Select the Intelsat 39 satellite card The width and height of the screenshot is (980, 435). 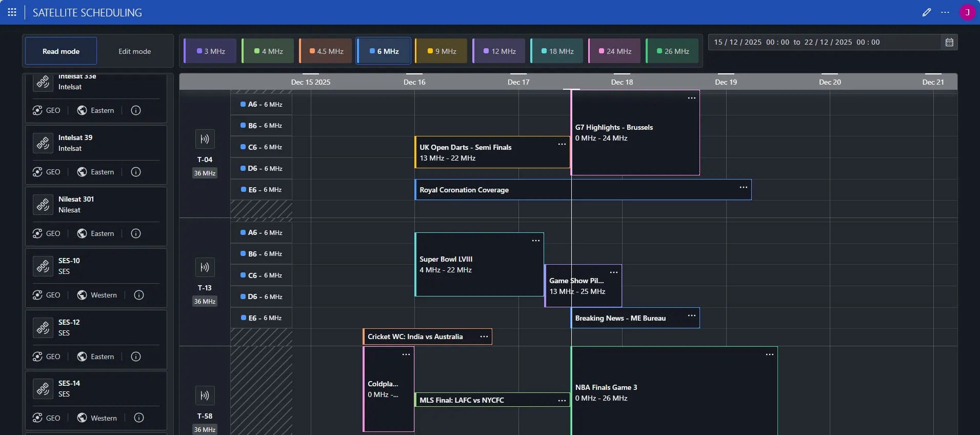[96, 155]
